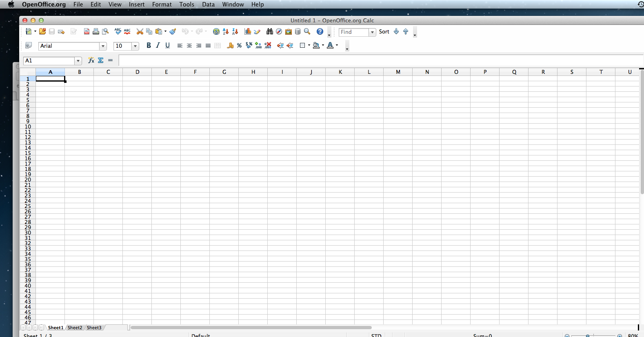644x337 pixels.
Task: Switch to the Sheet2 tab
Action: [75, 328]
